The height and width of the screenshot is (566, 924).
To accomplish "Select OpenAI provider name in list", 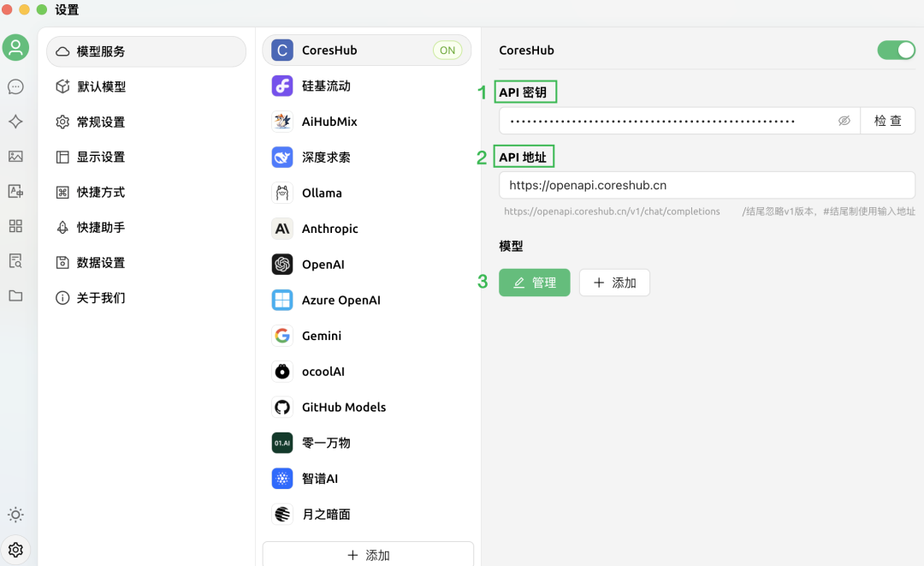I will (323, 264).
